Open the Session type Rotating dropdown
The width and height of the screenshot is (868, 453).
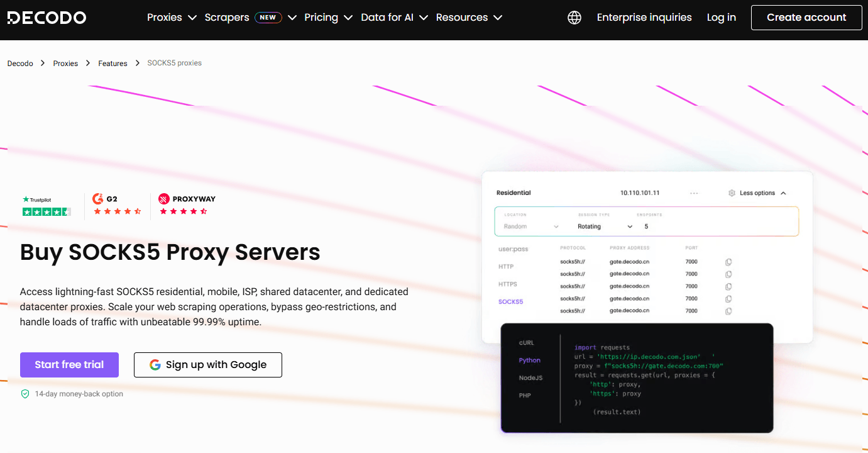click(605, 226)
